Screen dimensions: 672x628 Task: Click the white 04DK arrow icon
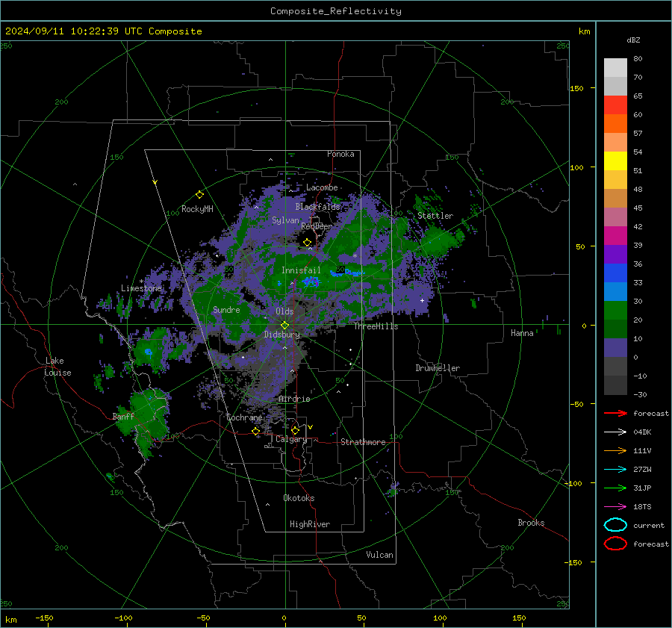pyautogui.click(x=615, y=432)
